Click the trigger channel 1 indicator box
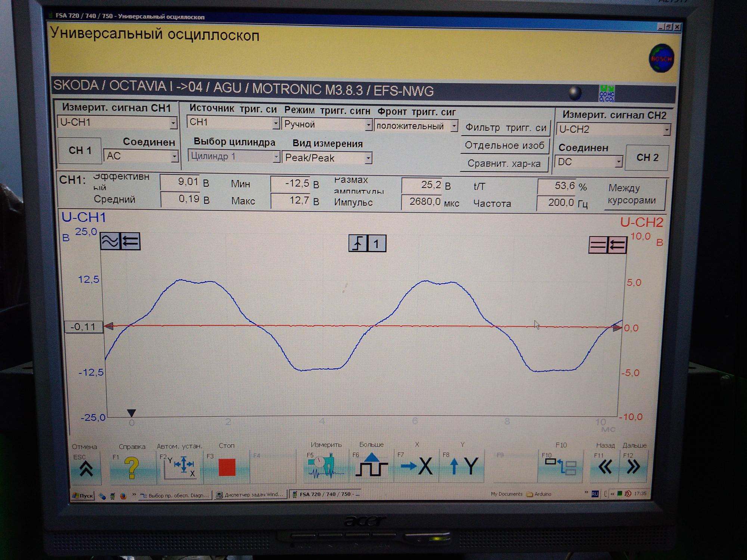Image resolution: width=747 pixels, height=560 pixels. tap(376, 244)
